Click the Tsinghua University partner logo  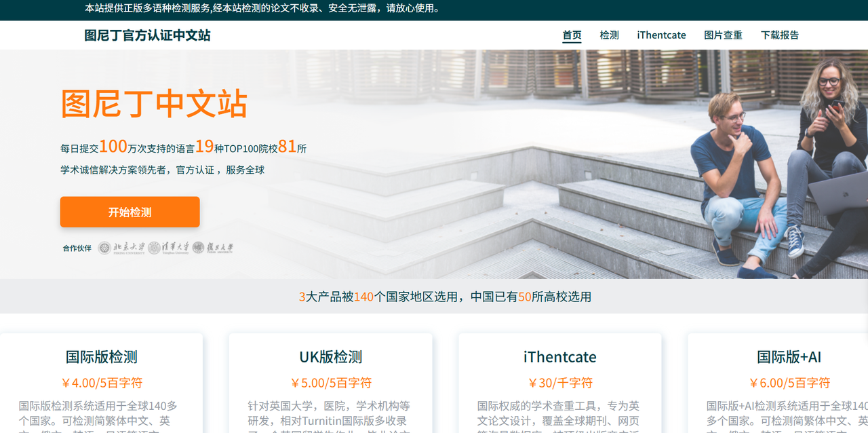[169, 248]
